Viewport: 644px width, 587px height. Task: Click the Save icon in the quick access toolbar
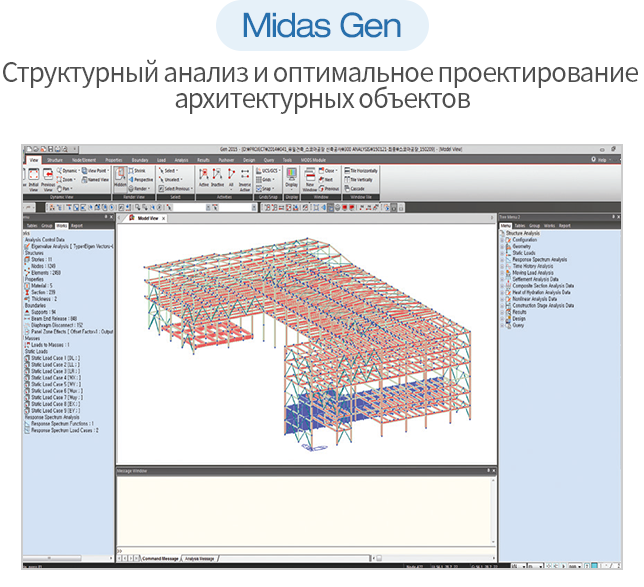click(x=51, y=149)
